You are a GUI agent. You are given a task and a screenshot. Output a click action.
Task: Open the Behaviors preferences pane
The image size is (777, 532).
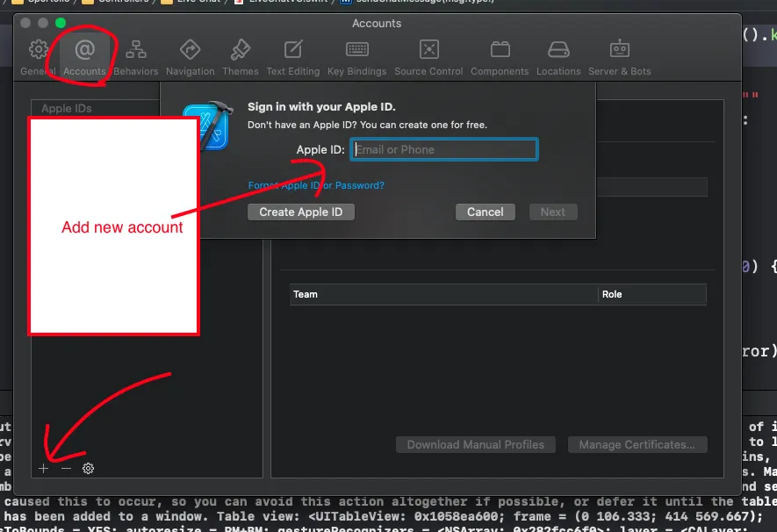point(136,57)
